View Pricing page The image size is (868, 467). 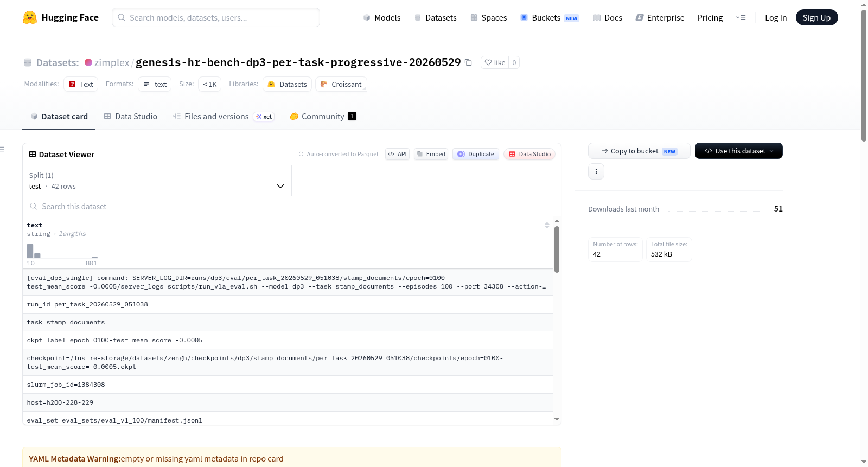pos(710,17)
